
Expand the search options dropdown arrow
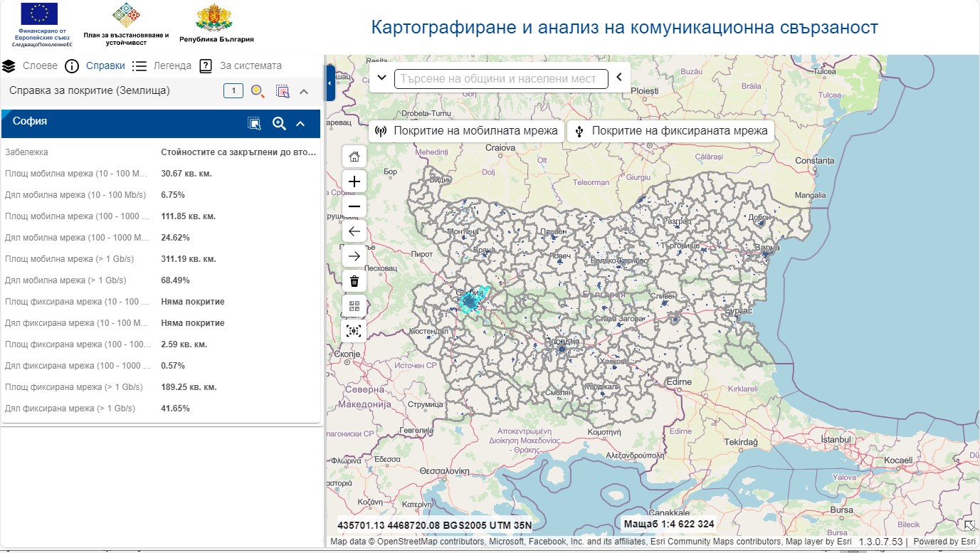tap(381, 78)
